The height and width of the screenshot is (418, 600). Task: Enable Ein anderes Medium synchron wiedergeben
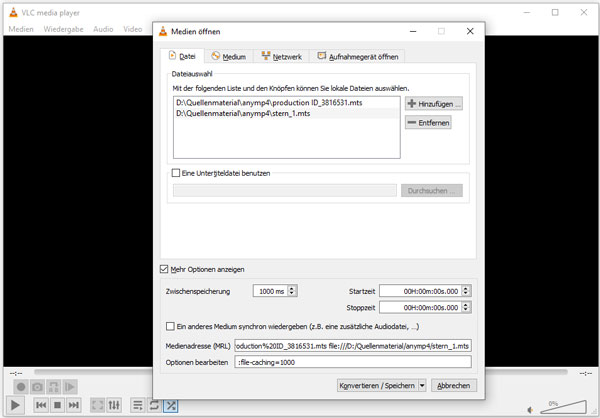(x=170, y=326)
